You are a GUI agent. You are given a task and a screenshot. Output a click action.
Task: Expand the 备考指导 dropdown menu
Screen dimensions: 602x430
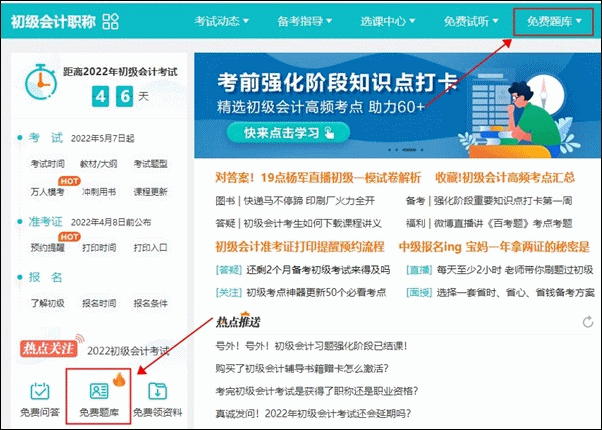(304, 21)
